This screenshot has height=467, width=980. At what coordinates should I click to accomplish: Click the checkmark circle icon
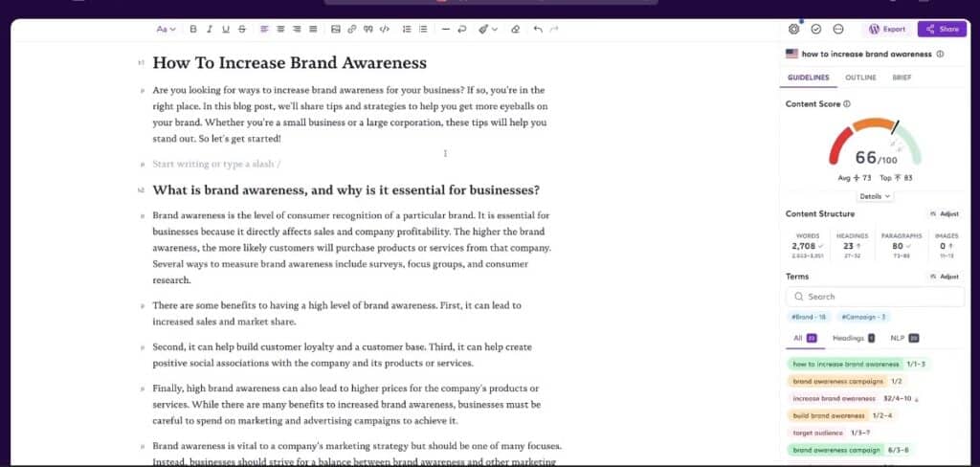[x=815, y=29]
